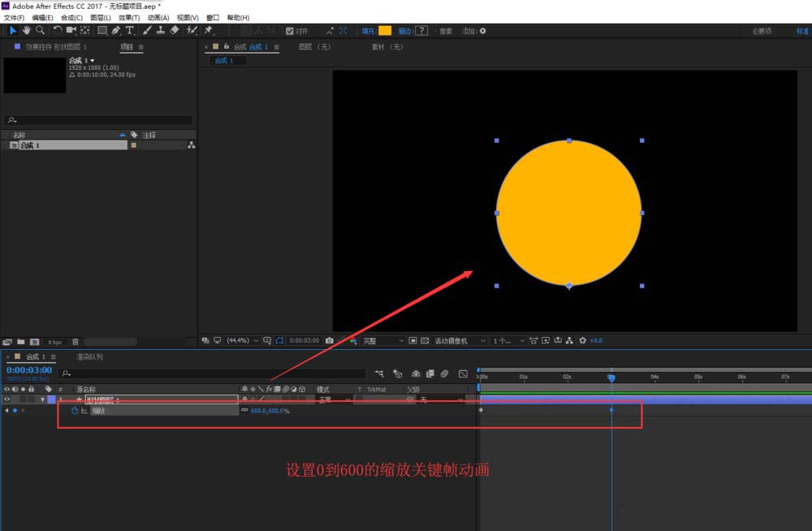Select the Hand tool

27,31
